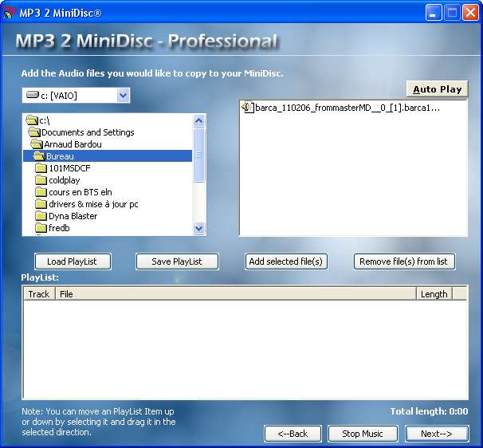Click the Length column header
This screenshot has height=448, width=483.
coord(434,294)
